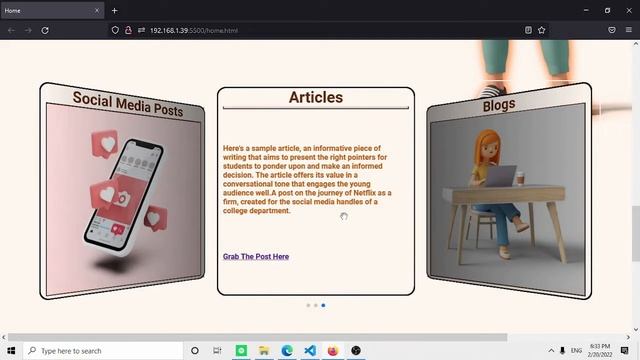Image resolution: width=640 pixels, height=360 pixels.
Task: Click the vertical scrollbar down arrow
Action: 636,329
